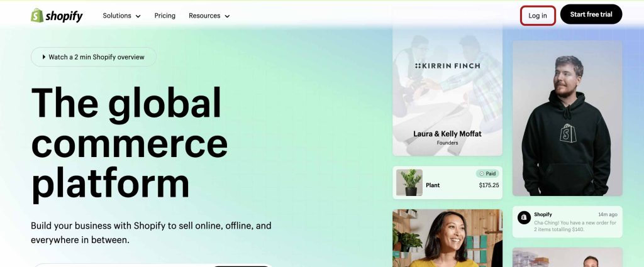Click the Shopify icon in the notification card
Image resolution: width=644 pixels, height=267 pixels.
point(523,217)
